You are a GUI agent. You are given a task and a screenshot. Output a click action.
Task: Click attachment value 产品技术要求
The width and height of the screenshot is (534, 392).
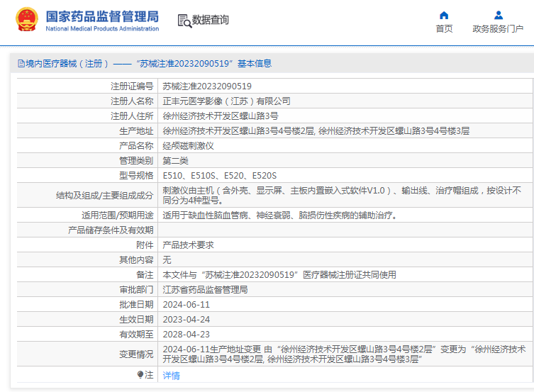tap(189, 245)
